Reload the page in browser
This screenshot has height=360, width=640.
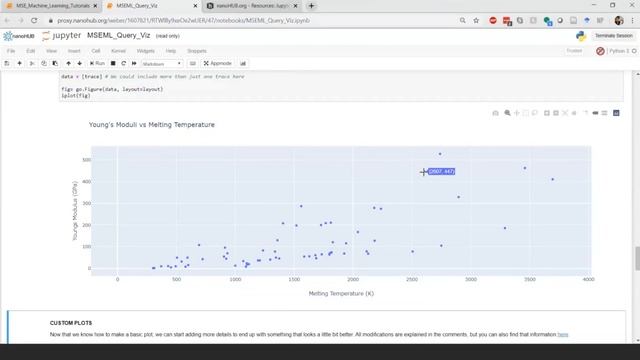tap(34, 20)
